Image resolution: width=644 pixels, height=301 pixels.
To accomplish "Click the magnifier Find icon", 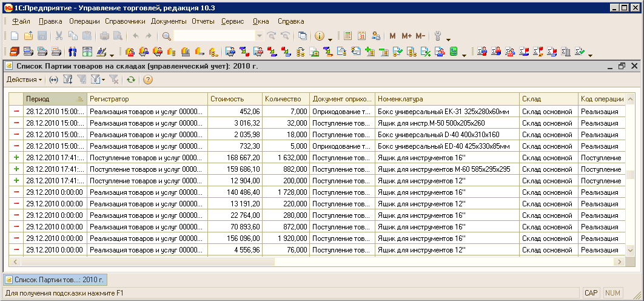I will (166, 36).
